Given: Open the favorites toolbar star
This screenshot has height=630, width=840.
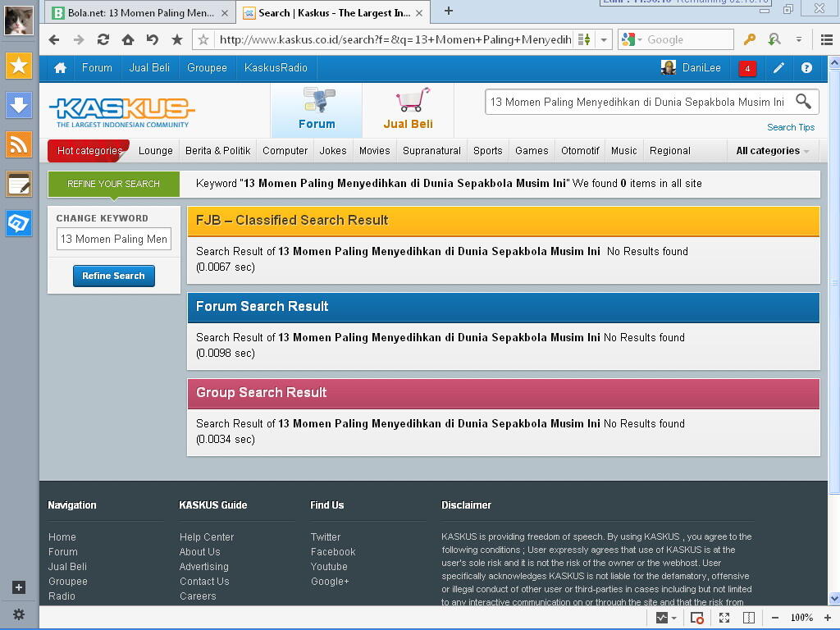Looking at the screenshot, I should pyautogui.click(x=177, y=39).
